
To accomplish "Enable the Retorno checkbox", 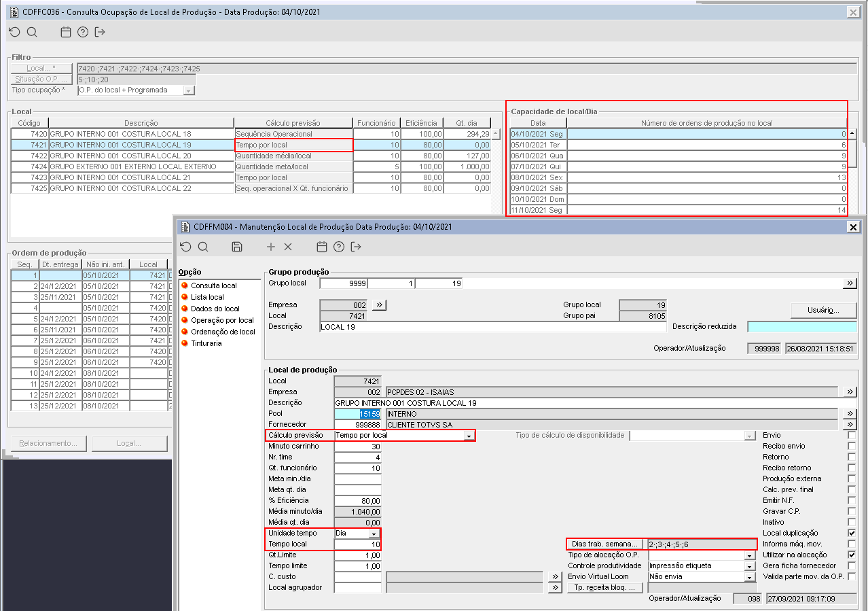I will 852,457.
